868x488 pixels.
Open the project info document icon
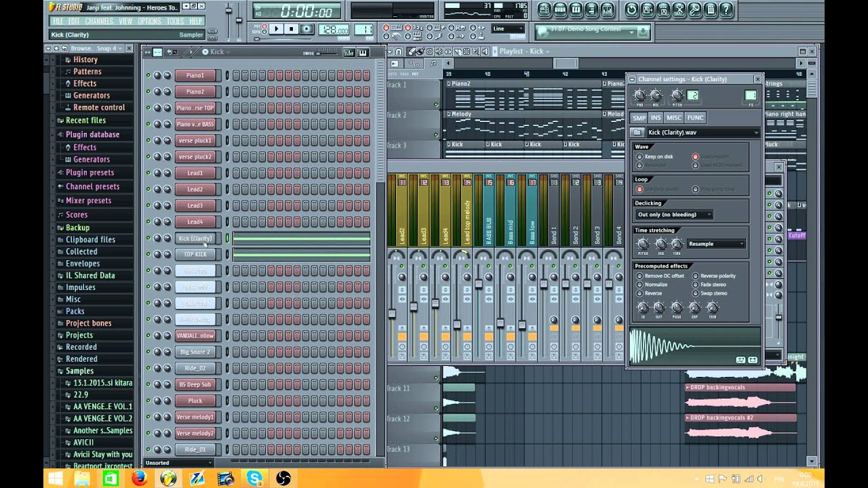click(x=710, y=9)
